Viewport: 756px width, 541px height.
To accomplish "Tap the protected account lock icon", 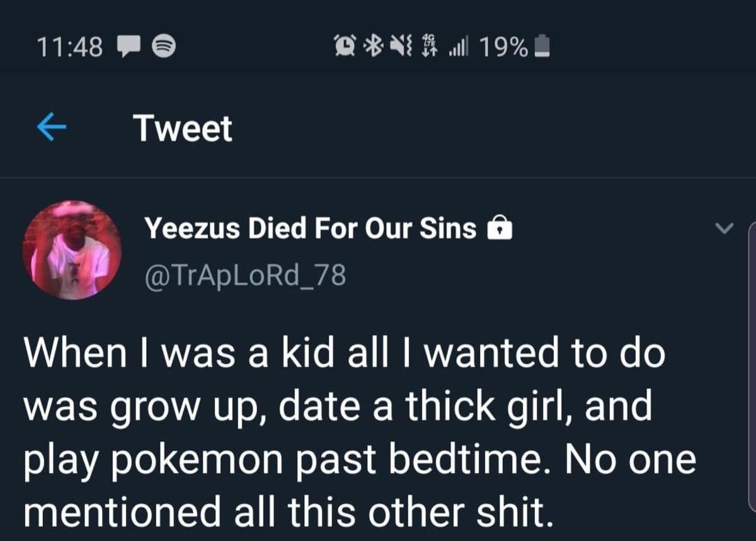I will pyautogui.click(x=500, y=229).
